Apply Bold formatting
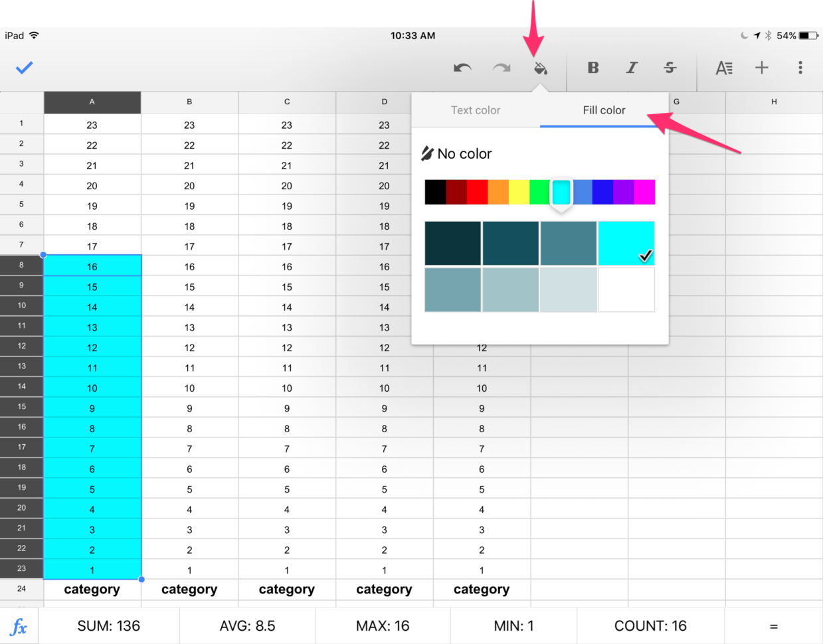This screenshot has height=644, width=823. 593,67
